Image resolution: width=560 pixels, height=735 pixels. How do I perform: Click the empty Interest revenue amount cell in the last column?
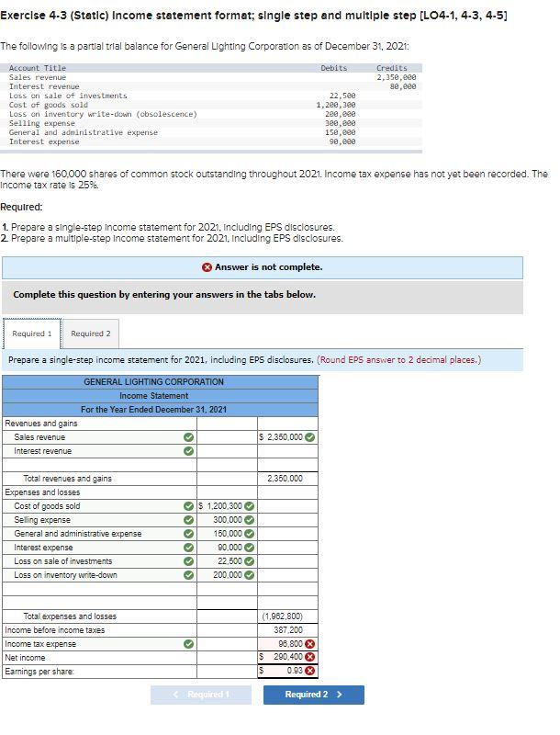coord(287,451)
